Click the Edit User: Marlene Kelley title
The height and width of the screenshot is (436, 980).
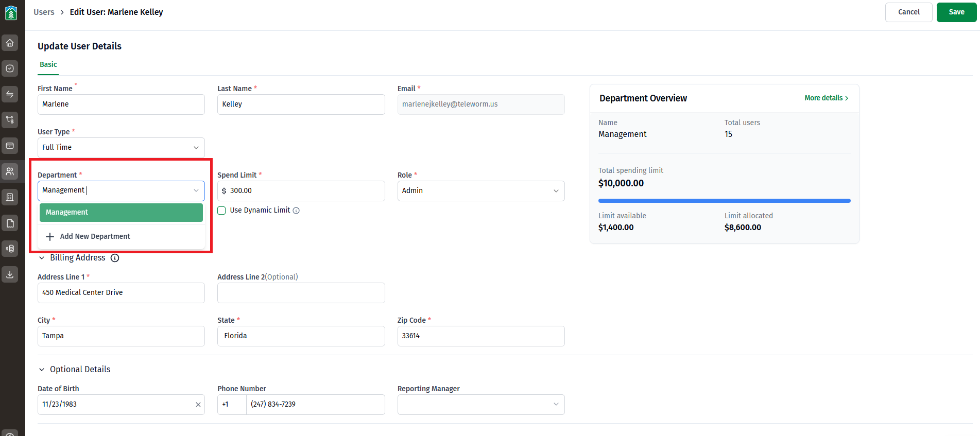(x=116, y=12)
